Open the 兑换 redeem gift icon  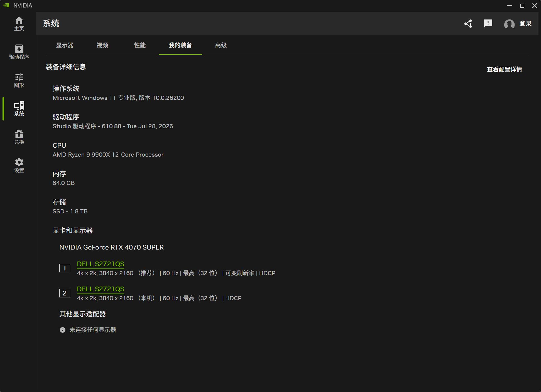[x=19, y=137]
